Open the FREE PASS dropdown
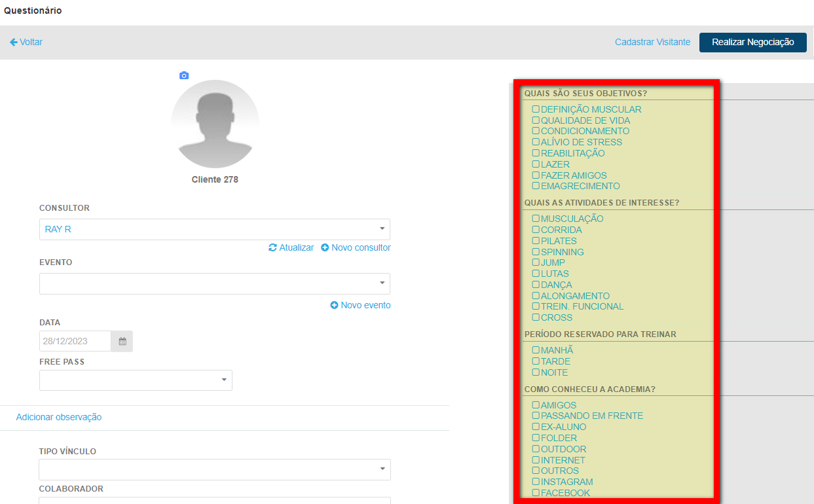 [x=136, y=380]
